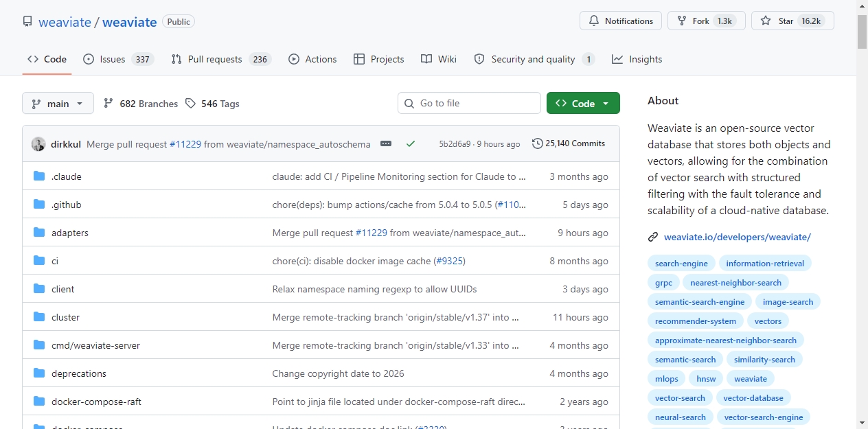Select the hnsw topic tag

tap(706, 379)
